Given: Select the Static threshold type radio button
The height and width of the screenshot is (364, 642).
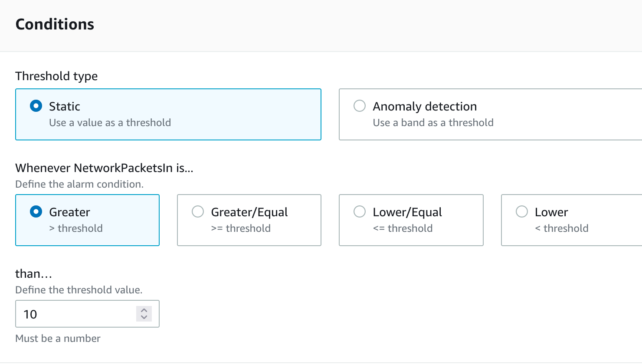Looking at the screenshot, I should tap(36, 106).
